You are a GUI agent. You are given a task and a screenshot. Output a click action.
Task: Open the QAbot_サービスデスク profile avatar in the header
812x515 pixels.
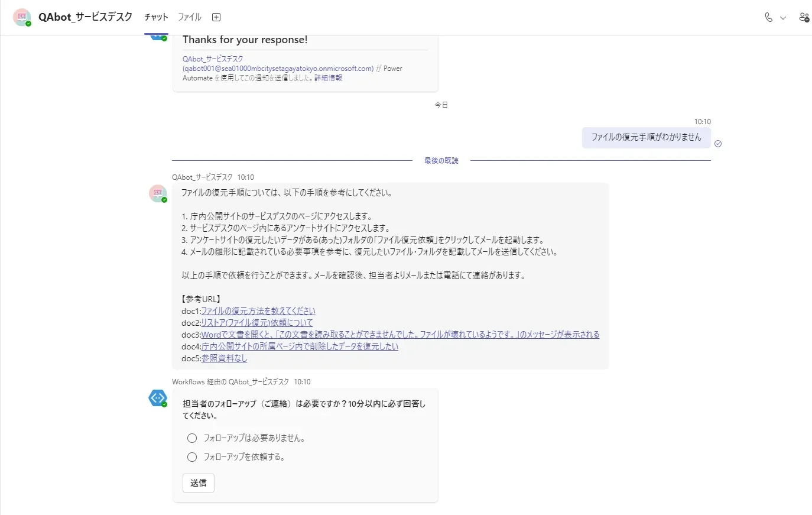22,17
